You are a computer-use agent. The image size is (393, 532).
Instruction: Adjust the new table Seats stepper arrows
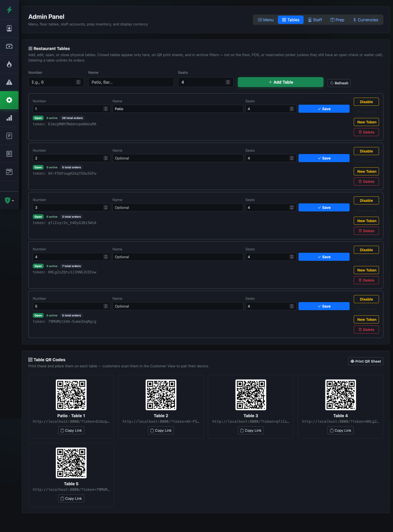point(228,82)
